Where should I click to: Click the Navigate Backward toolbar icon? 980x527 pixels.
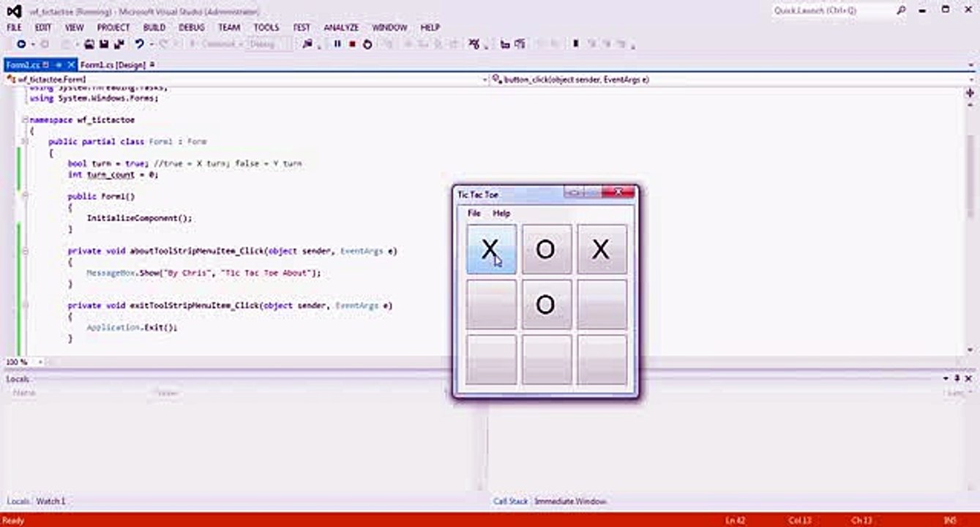(x=21, y=44)
